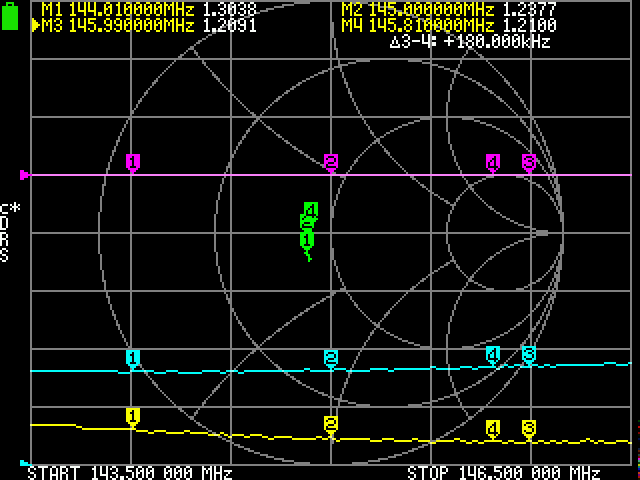Click cyan trace marker 2

pyautogui.click(x=331, y=357)
